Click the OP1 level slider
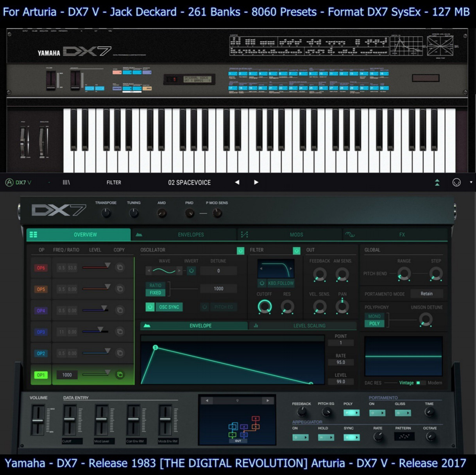Viewport: 476px width, 475px height. tap(97, 374)
